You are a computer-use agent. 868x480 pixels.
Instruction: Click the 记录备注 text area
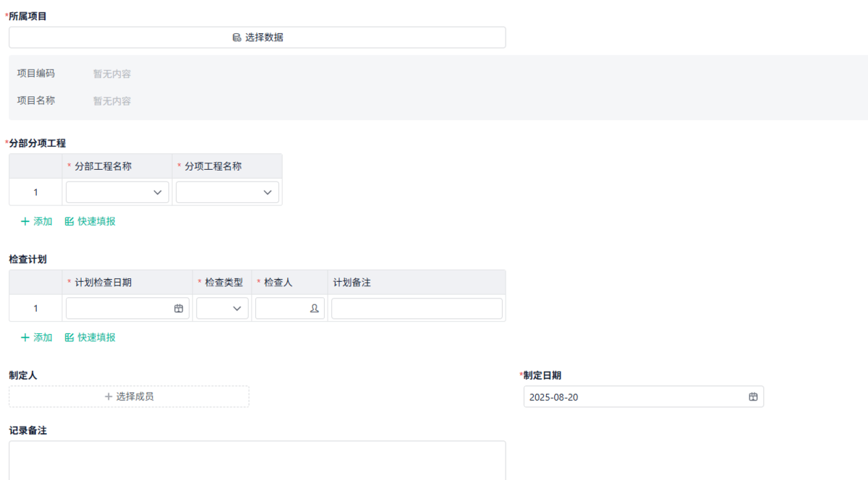(x=256, y=460)
